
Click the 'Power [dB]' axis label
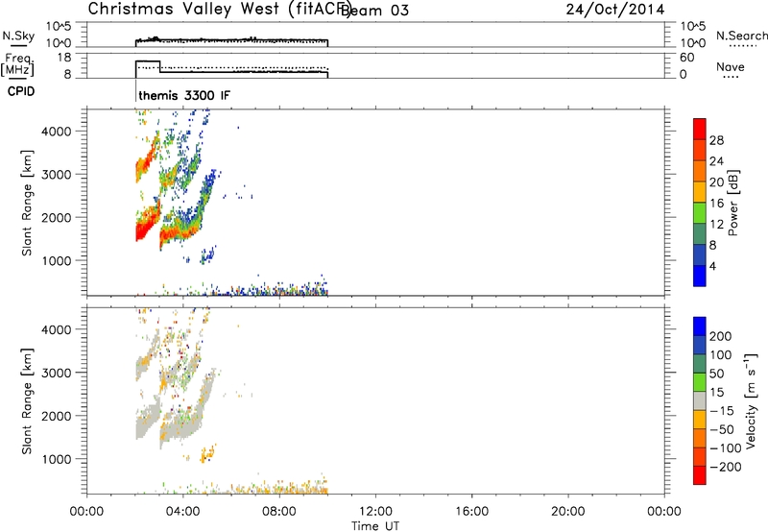732,203
